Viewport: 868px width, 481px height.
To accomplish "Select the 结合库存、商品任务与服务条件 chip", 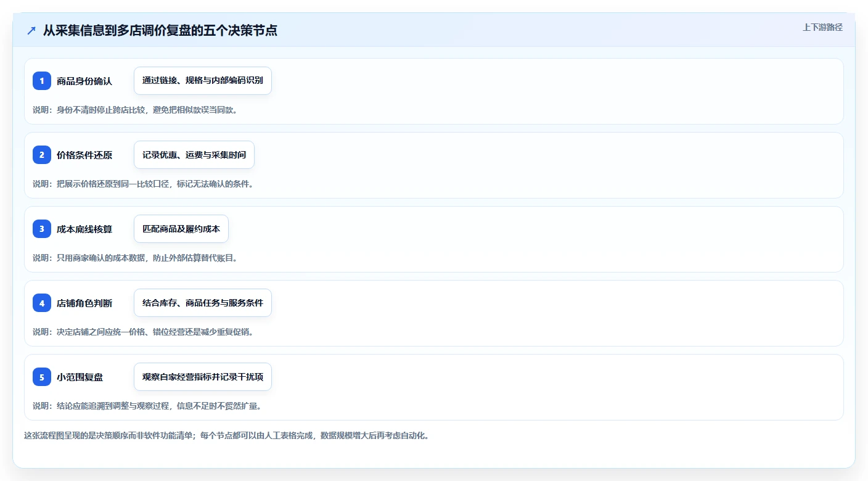I will click(x=203, y=303).
